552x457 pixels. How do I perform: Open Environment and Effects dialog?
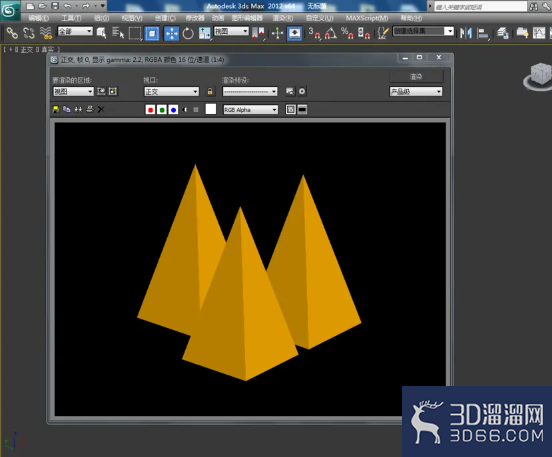click(302, 92)
